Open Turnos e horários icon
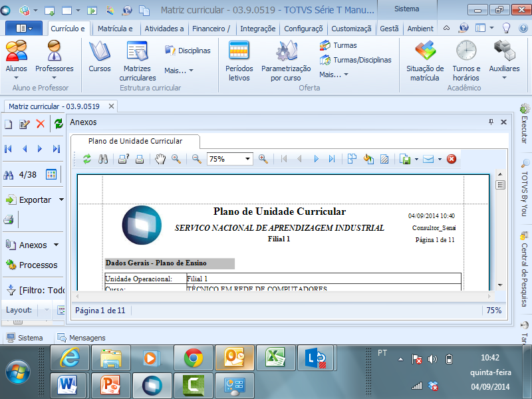This screenshot has height=399, width=532. tap(466, 61)
